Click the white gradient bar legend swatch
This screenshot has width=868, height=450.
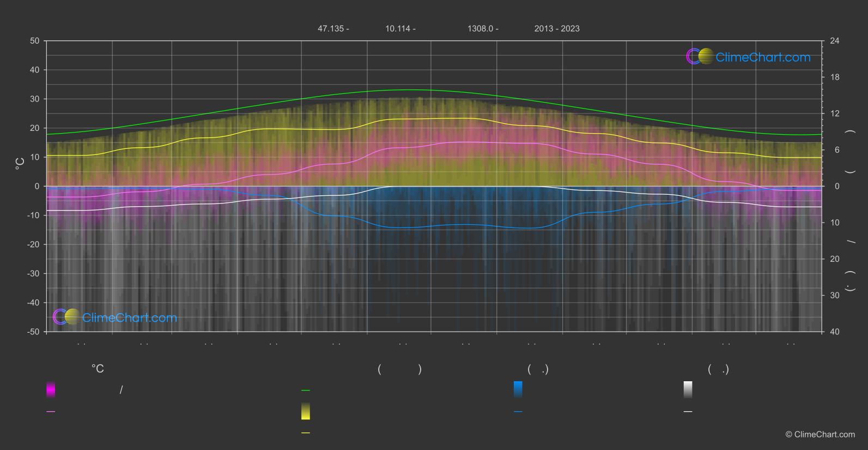(688, 389)
